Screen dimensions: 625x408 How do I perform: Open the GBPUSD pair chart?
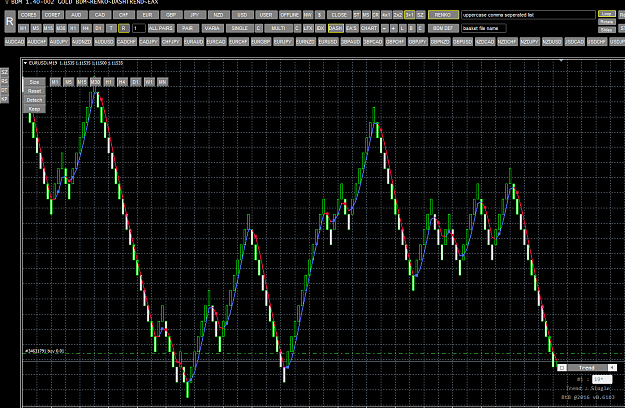click(462, 41)
